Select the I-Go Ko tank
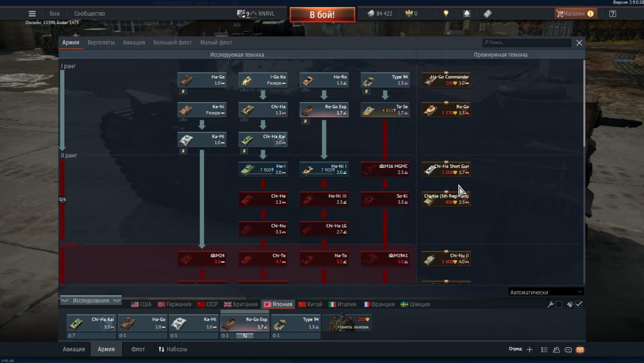Image resolution: width=644 pixels, height=363 pixels. pyautogui.click(x=263, y=80)
